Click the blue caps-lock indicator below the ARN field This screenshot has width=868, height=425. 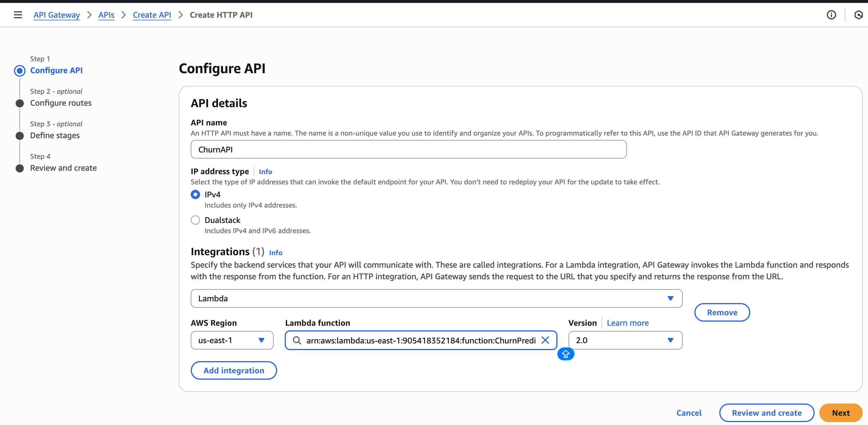pyautogui.click(x=565, y=354)
